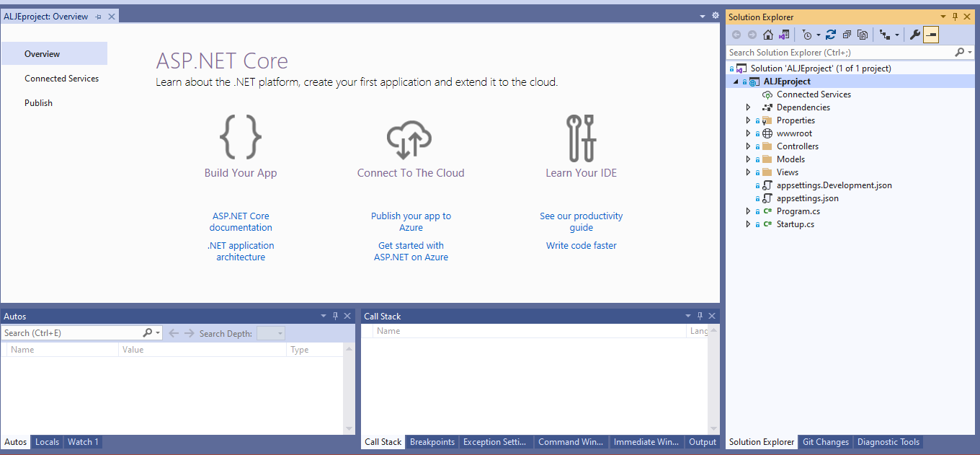Viewport: 980px width, 455px height.
Task: Expand the Views folder
Action: coord(749,172)
